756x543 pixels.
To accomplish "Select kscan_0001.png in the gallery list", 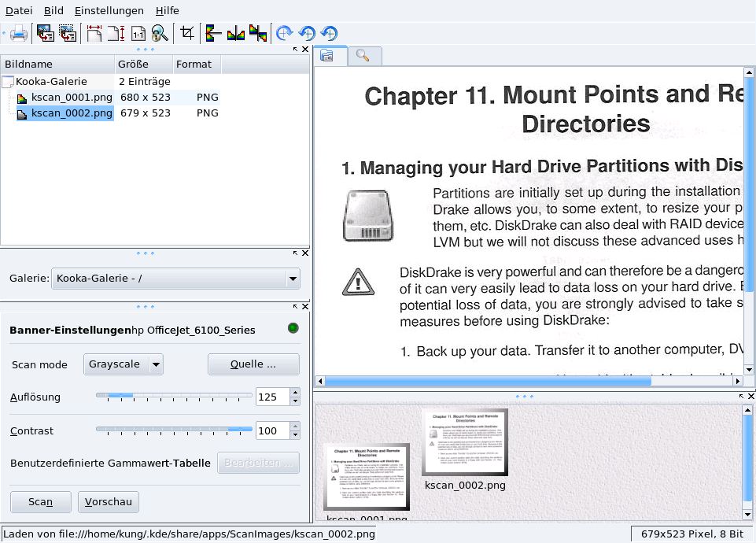I will [72, 98].
